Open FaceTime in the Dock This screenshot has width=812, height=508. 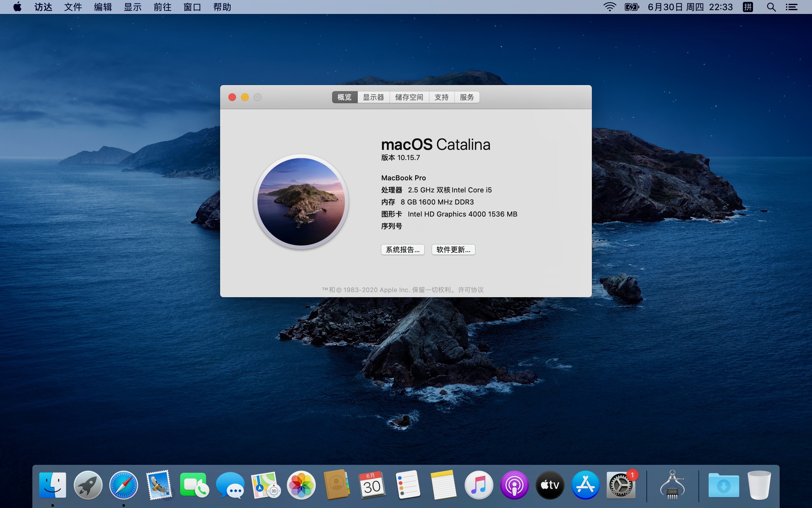[194, 485]
